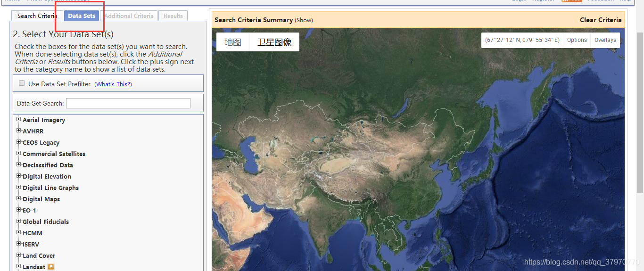Expand the Declassified Data category
The image size is (644, 271).
click(19, 164)
